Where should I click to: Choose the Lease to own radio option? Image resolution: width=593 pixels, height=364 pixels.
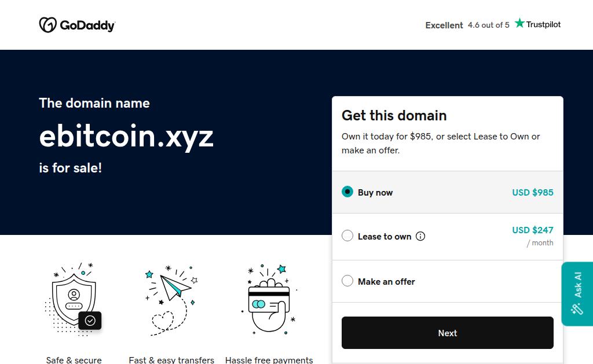point(347,236)
